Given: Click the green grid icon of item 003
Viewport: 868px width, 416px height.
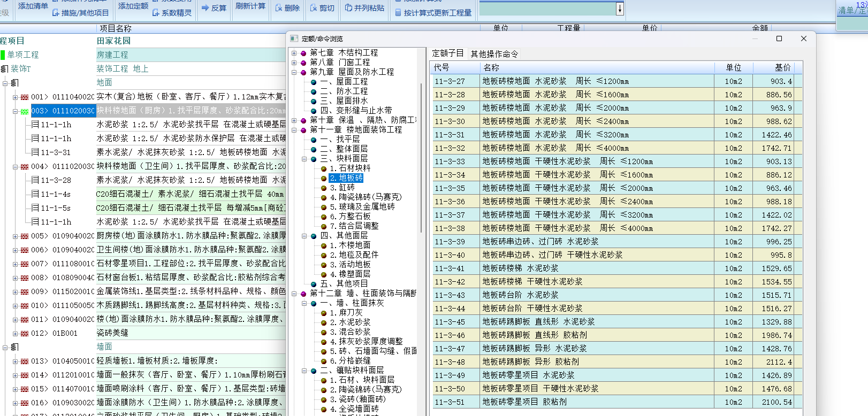Looking at the screenshot, I should [25, 111].
